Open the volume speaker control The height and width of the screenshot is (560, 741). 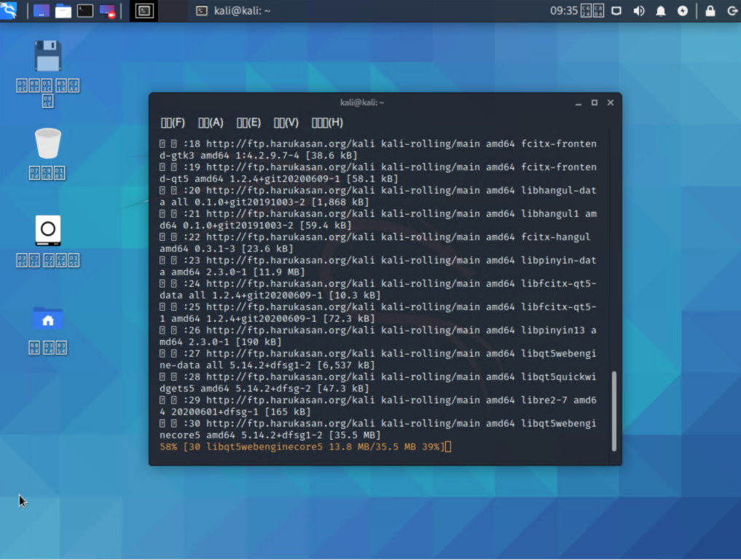(x=639, y=11)
